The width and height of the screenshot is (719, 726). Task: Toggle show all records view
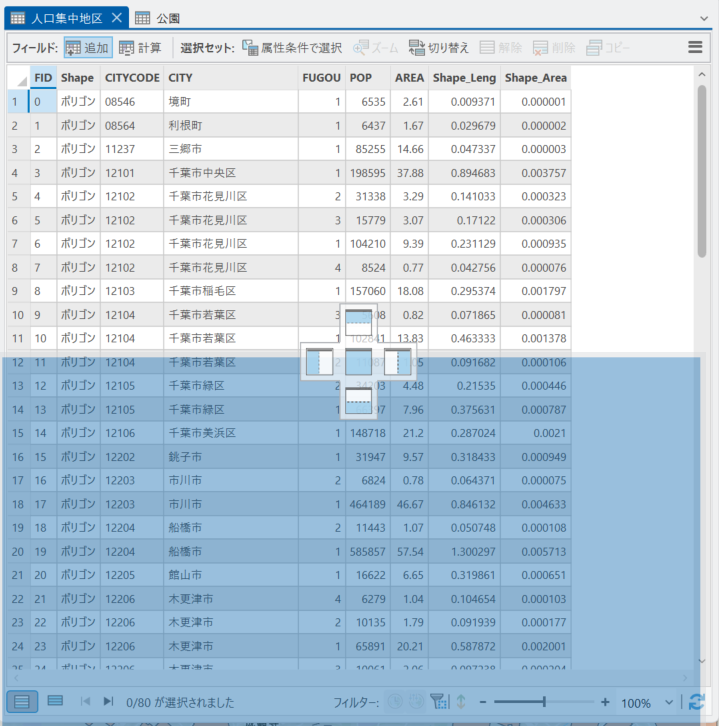[x=23, y=702]
